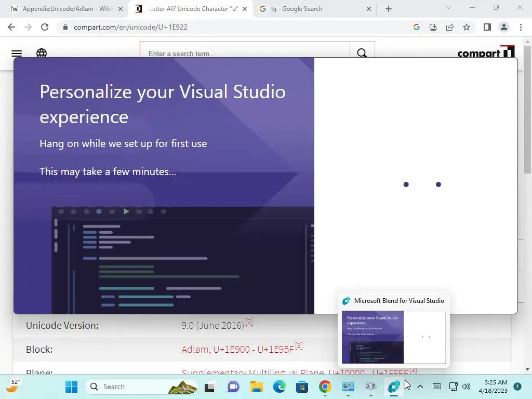Open Chrome three-dot menu

click(x=521, y=27)
